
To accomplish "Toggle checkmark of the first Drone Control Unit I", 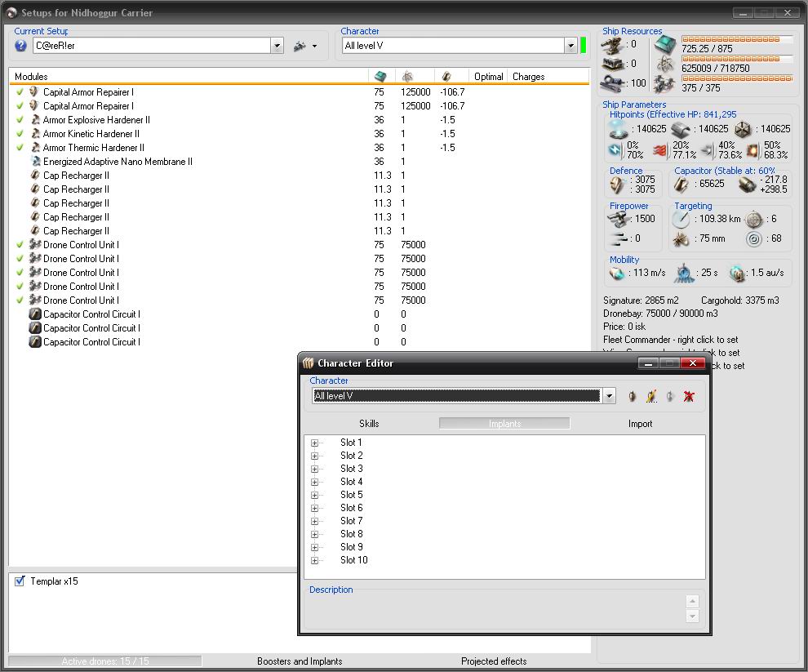I will coord(20,245).
